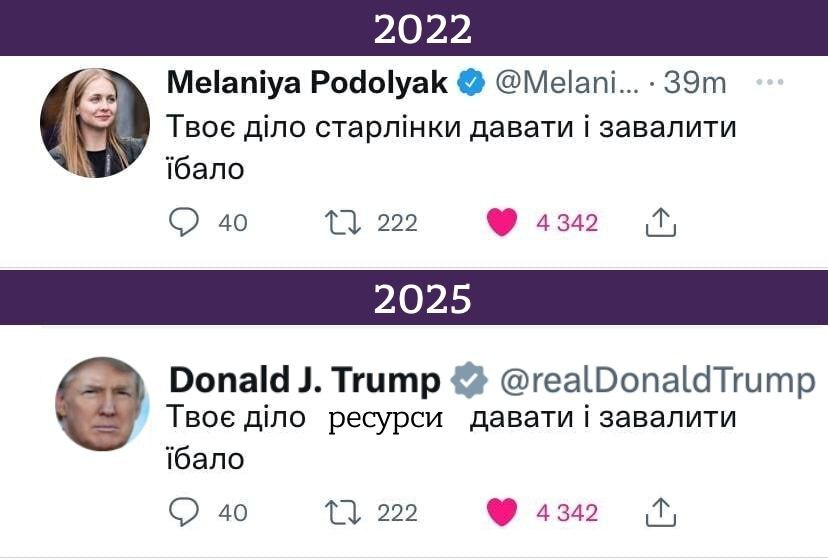Share Melaniya Podolyak's tweet

point(660,222)
